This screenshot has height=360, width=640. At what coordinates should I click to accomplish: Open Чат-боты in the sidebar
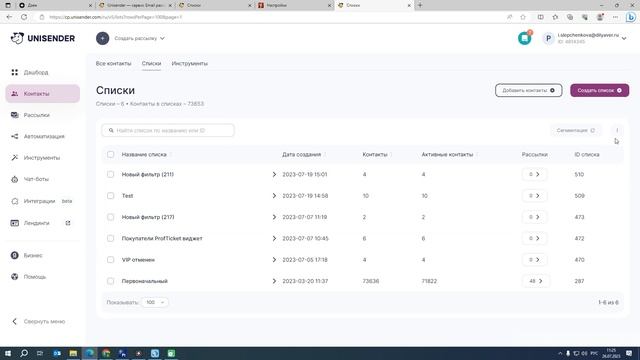pyautogui.click(x=36, y=179)
